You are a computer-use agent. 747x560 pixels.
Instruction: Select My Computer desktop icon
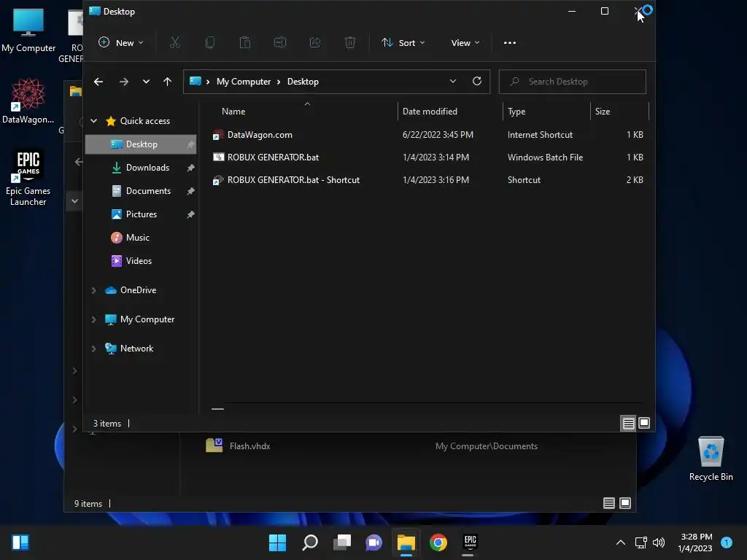click(x=28, y=31)
